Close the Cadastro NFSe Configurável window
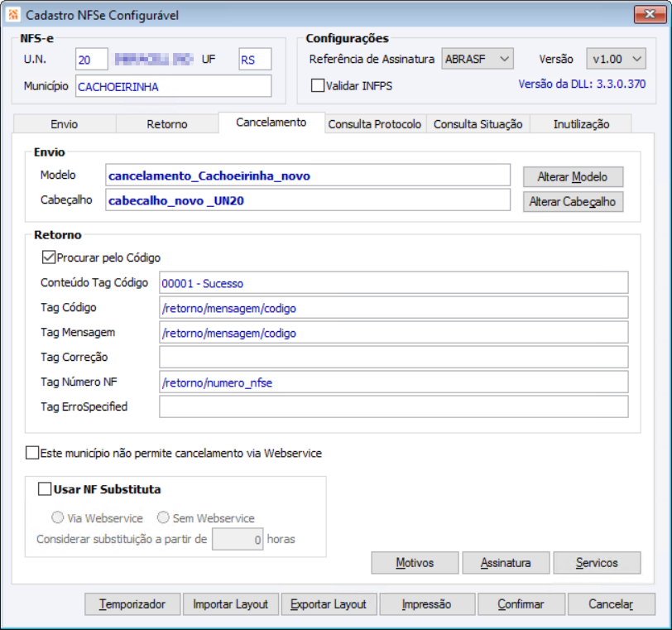Image resolution: width=672 pixels, height=630 pixels. coord(650,14)
